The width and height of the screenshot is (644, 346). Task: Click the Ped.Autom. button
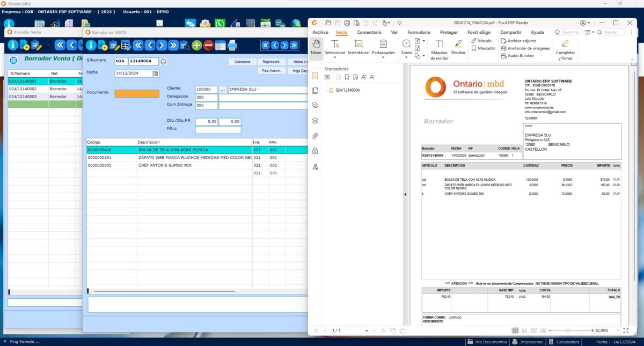272,70
